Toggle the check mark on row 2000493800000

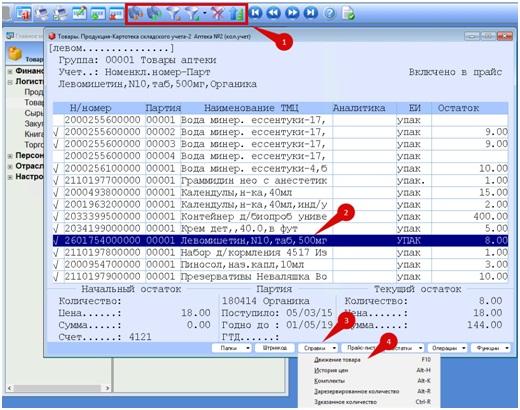tap(56, 193)
